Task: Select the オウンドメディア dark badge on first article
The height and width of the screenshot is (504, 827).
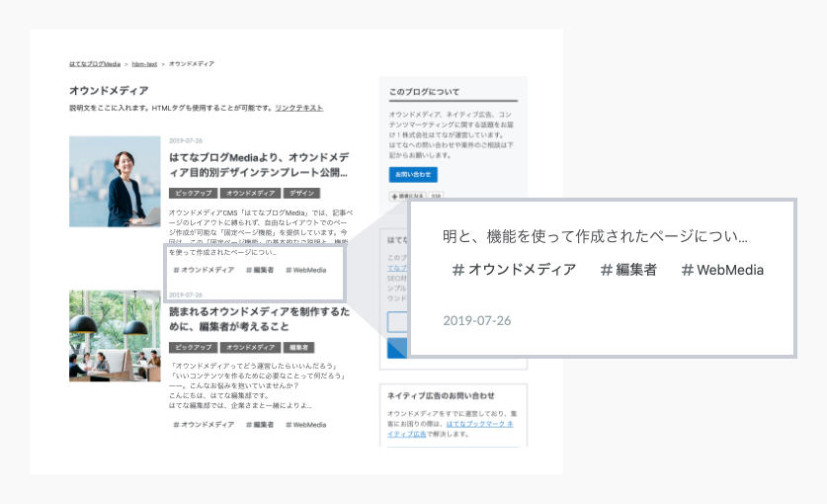Action: point(249,194)
